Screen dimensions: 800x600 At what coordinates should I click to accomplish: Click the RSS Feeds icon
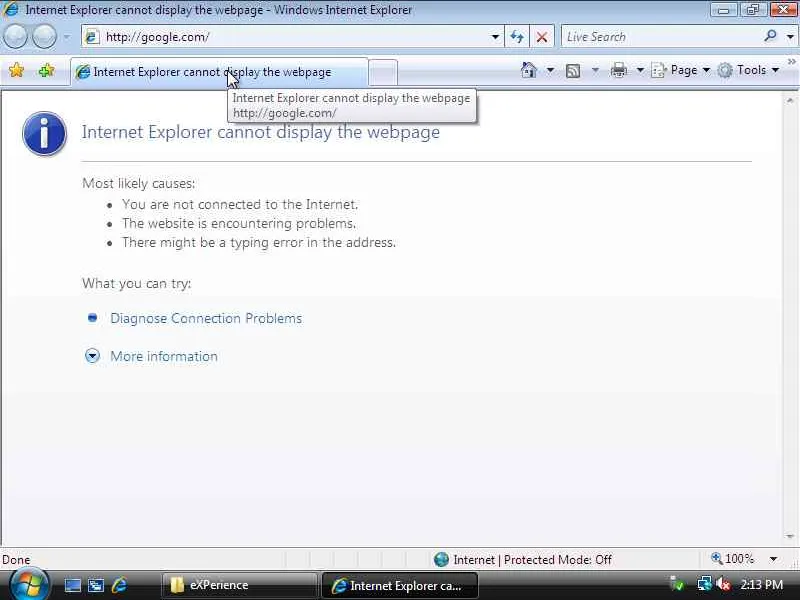(573, 70)
